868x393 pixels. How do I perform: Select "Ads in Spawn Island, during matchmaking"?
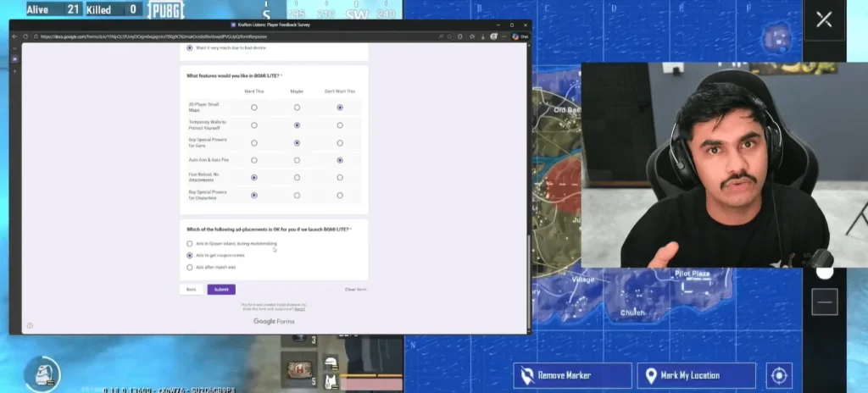click(x=190, y=244)
